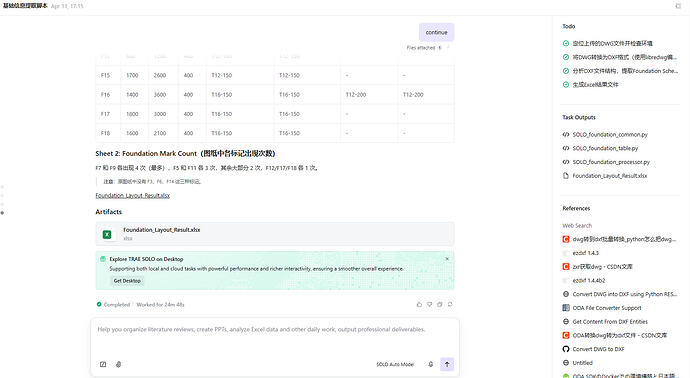
Task: Click the globe icon beside Untitled reference
Action: click(x=566, y=363)
